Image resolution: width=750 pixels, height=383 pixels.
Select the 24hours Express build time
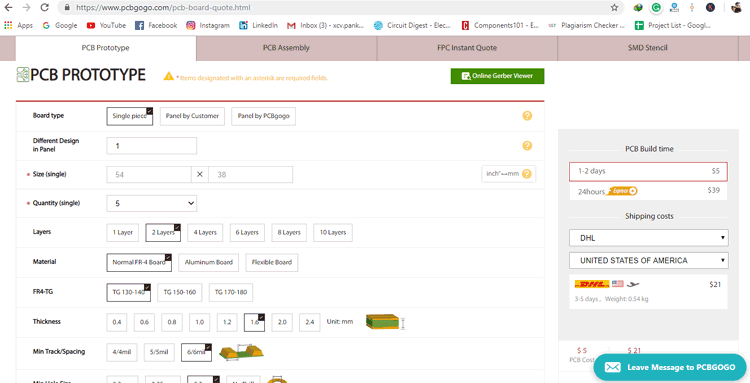[x=648, y=191]
